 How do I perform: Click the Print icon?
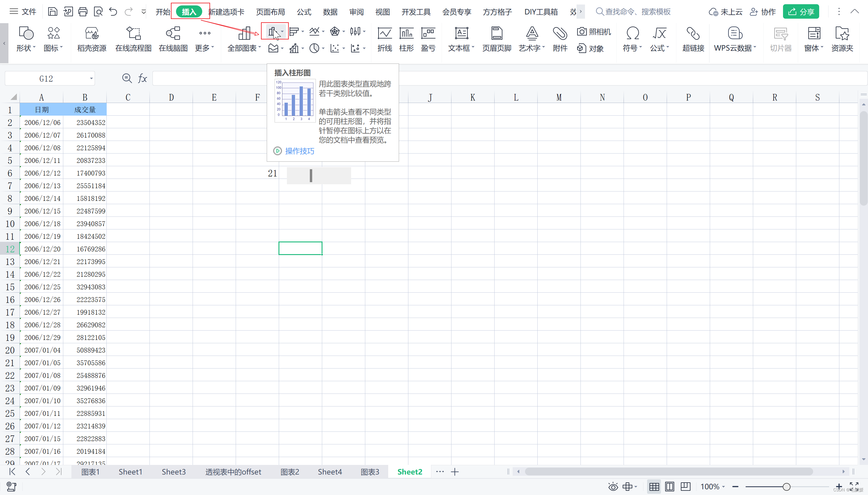tap(83, 12)
